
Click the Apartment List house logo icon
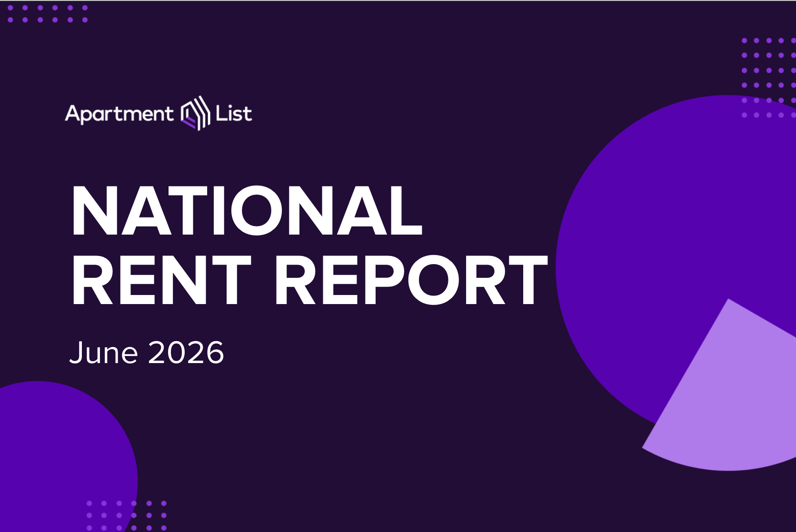click(195, 113)
